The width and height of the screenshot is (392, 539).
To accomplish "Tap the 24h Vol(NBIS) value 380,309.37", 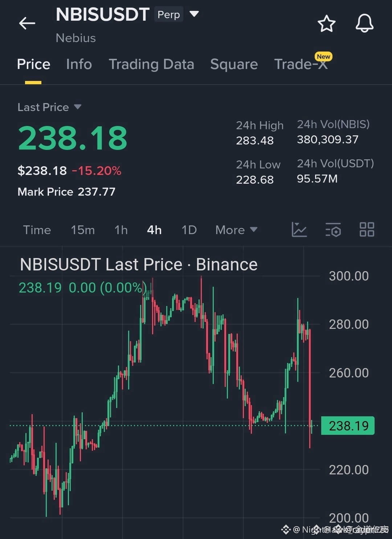I will [x=328, y=139].
